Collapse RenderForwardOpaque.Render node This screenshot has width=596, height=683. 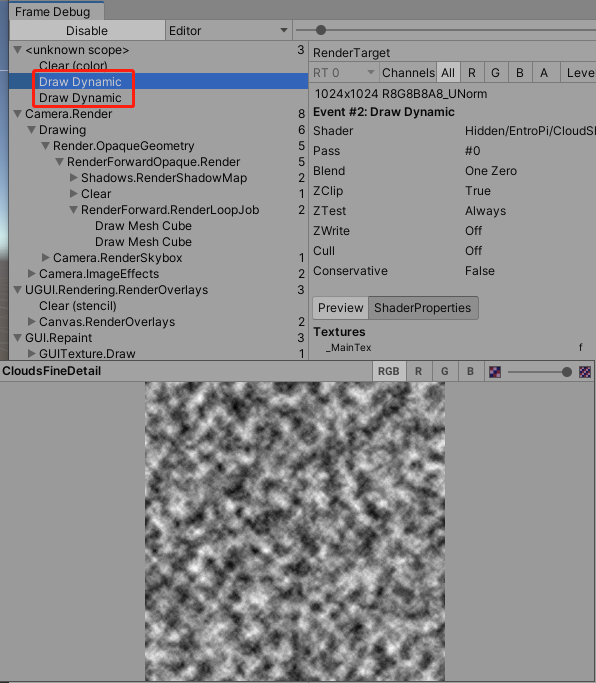point(59,162)
